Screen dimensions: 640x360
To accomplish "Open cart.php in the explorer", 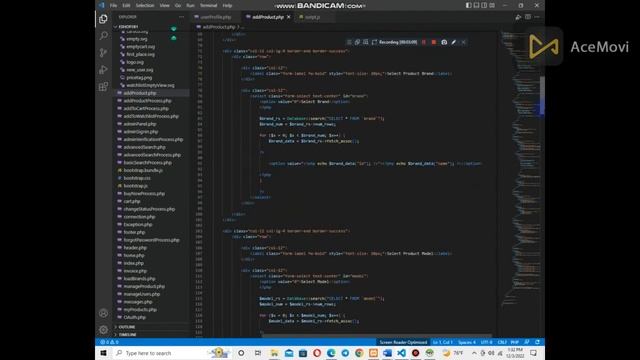I will pos(132,201).
